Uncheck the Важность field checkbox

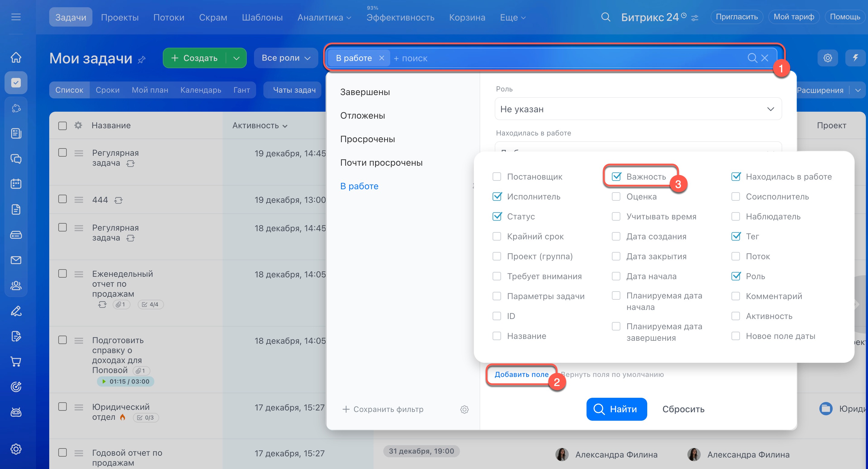[x=616, y=177]
